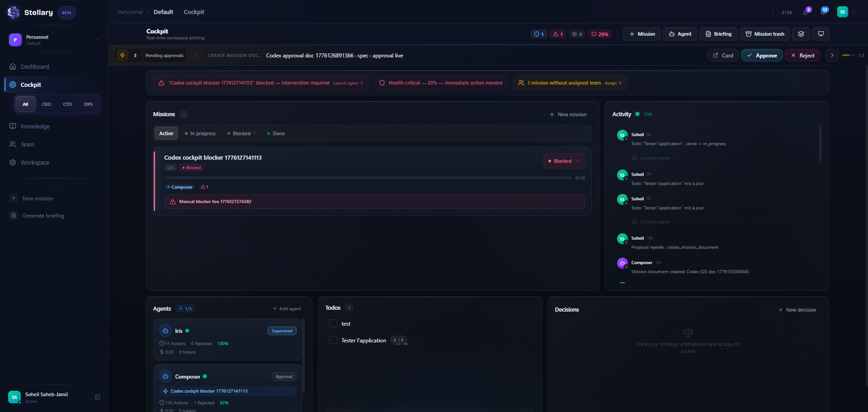
Task: Expand '+2 similar events' in Activity
Action: tap(651, 222)
